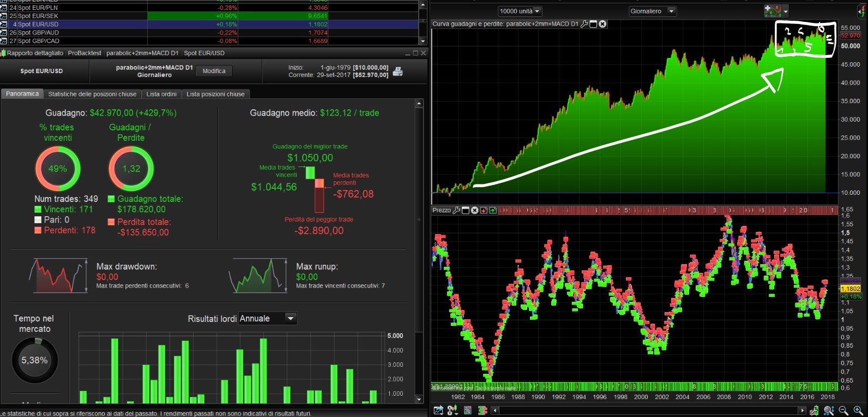Click the worst trade value -$2.890,00

coord(319,231)
